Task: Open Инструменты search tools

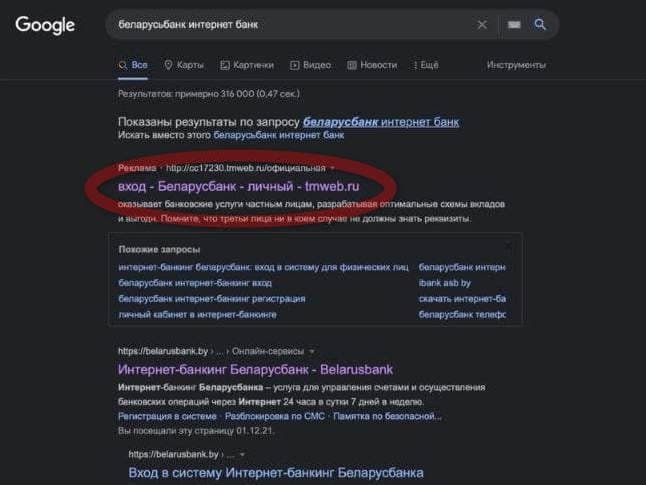Action: pyautogui.click(x=516, y=65)
